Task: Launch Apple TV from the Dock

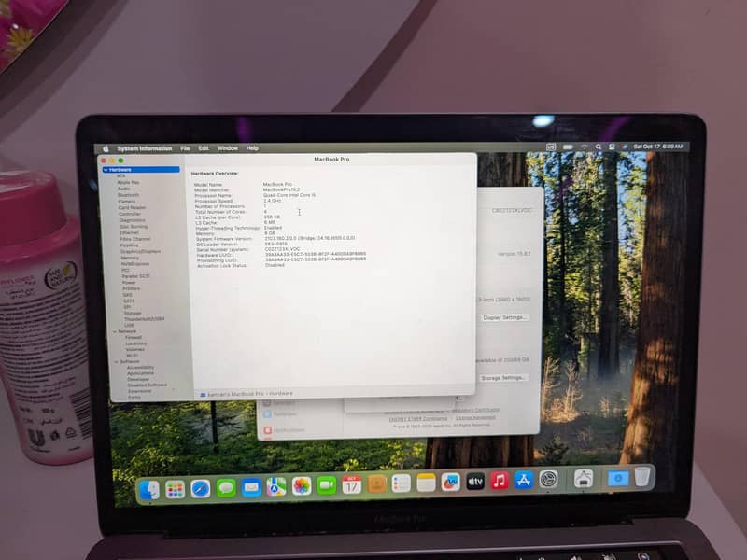Action: point(475,482)
